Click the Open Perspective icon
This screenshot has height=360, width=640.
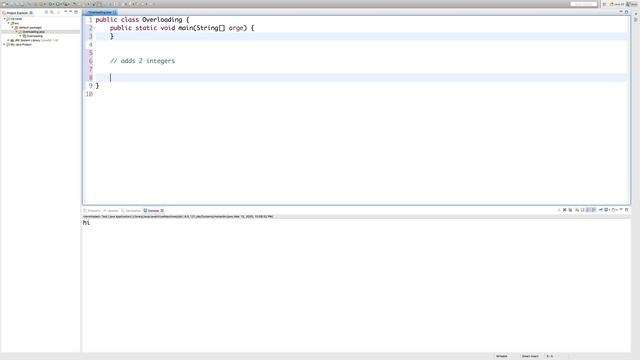(x=604, y=4)
